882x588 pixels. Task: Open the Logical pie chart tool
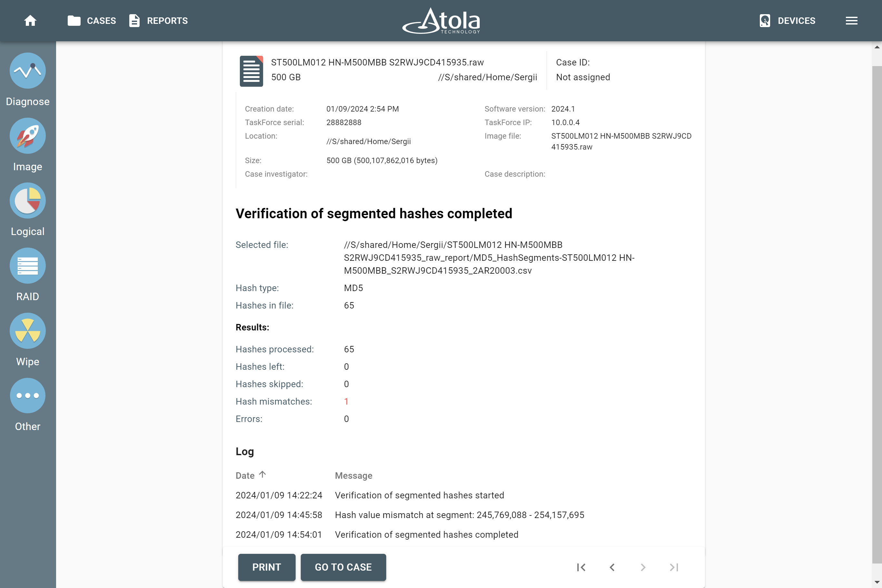[x=28, y=210]
